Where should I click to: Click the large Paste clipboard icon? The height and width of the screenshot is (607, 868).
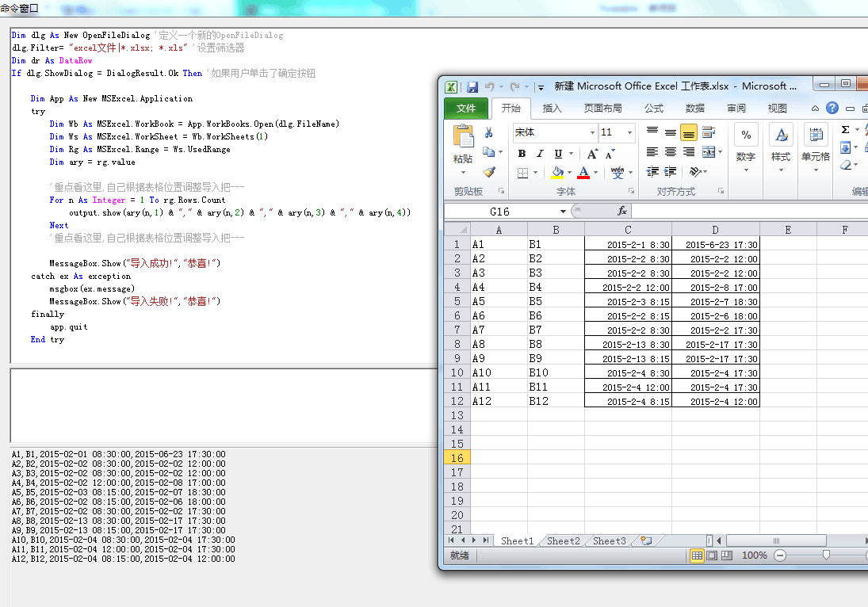[x=464, y=136]
